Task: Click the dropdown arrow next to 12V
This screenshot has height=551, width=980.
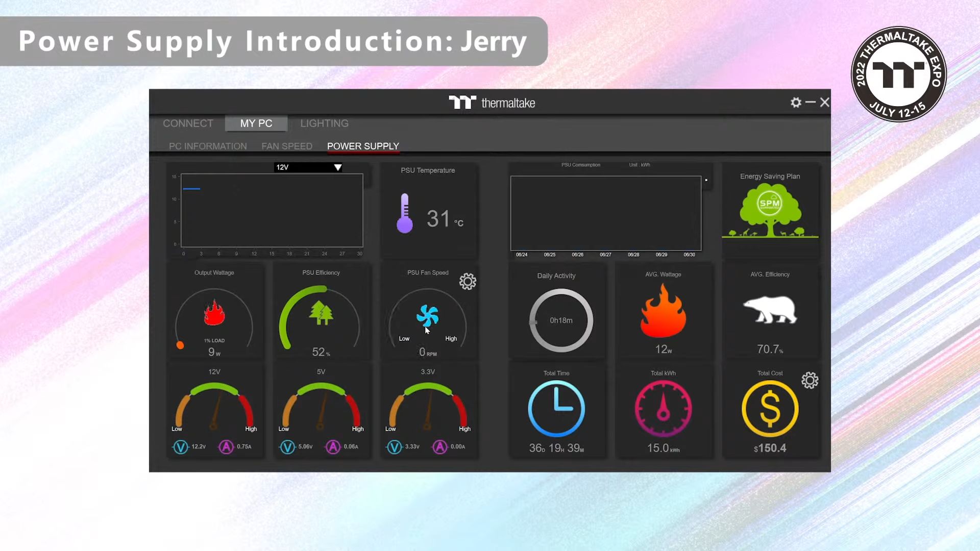Action: [x=338, y=167]
